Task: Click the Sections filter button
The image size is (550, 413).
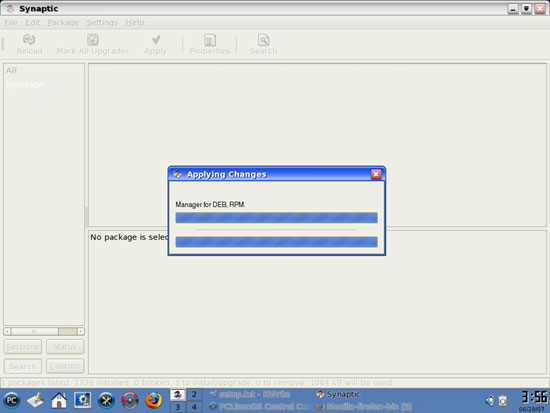Action: pos(23,347)
